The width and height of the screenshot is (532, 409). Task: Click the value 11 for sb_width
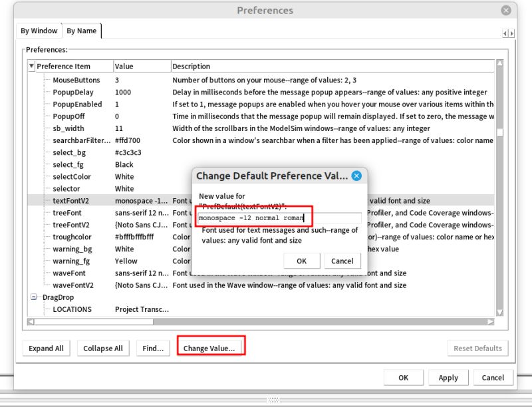[x=119, y=128]
